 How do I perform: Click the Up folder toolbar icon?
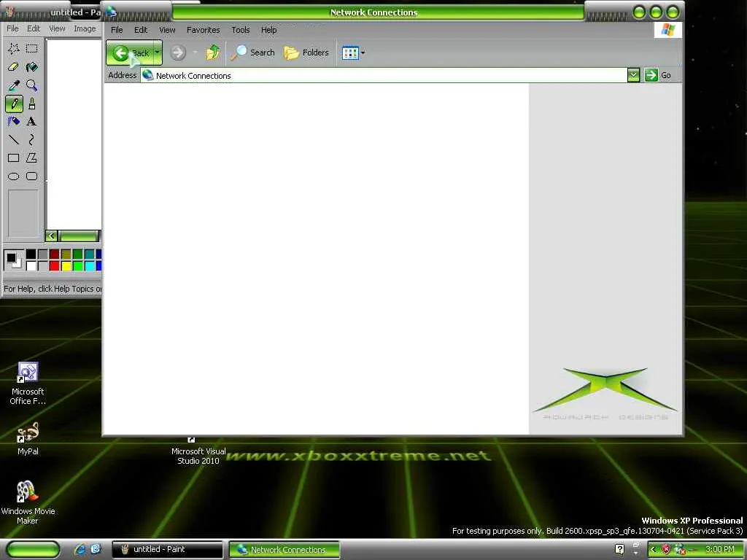213,52
